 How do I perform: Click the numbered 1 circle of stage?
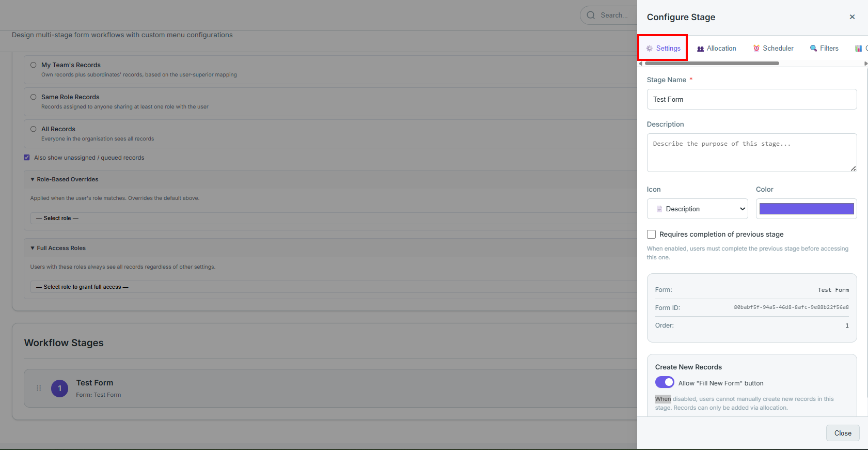(60, 389)
